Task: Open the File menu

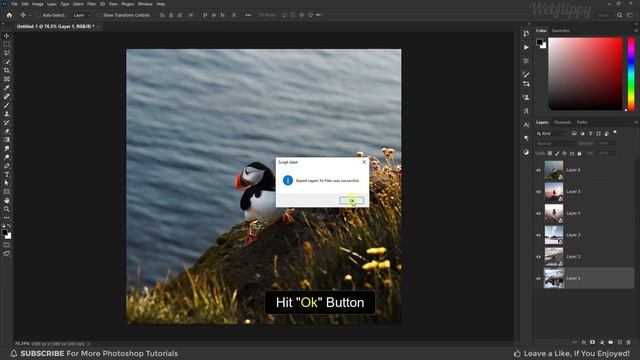Action: point(15,4)
